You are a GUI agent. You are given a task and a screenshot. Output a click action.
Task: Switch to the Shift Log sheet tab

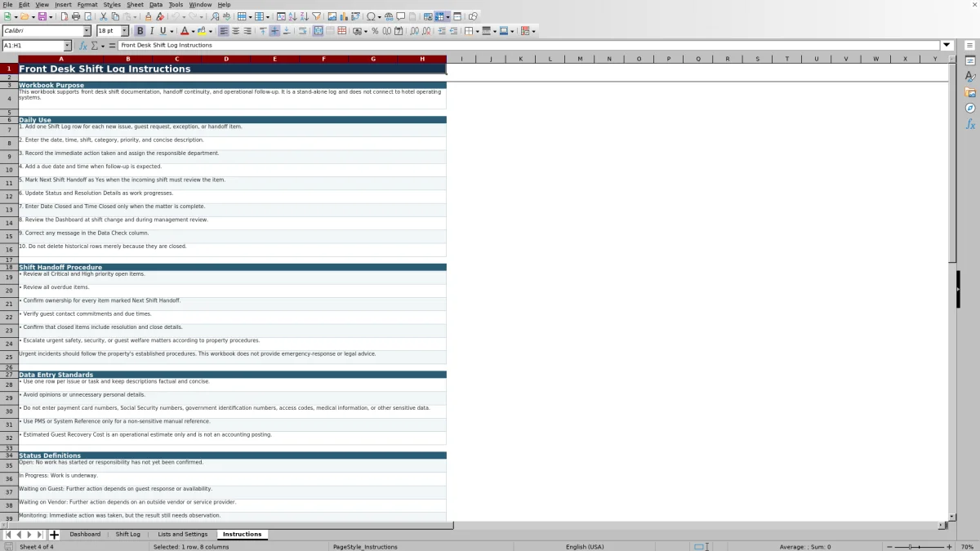128,535
